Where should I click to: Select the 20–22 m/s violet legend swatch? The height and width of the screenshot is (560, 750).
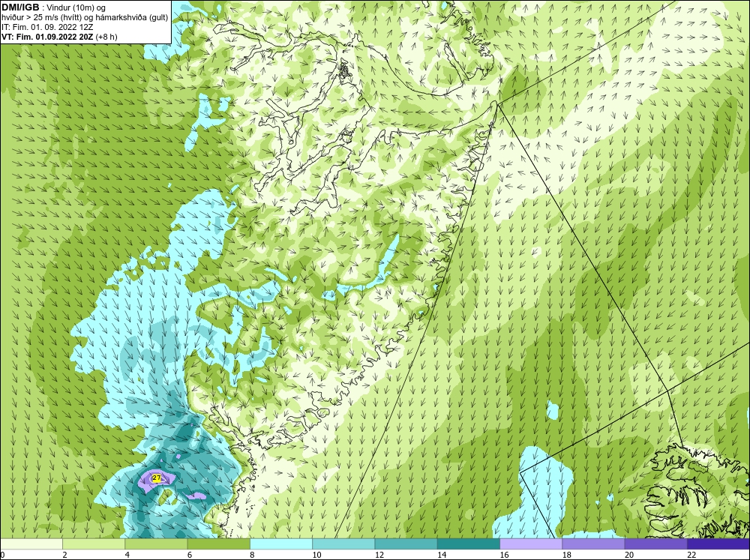tap(655, 544)
